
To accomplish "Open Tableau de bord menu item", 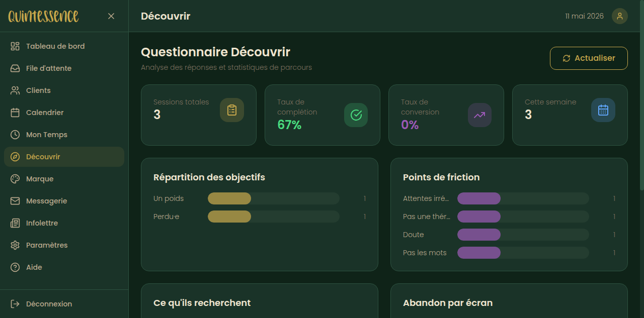I will [64, 46].
